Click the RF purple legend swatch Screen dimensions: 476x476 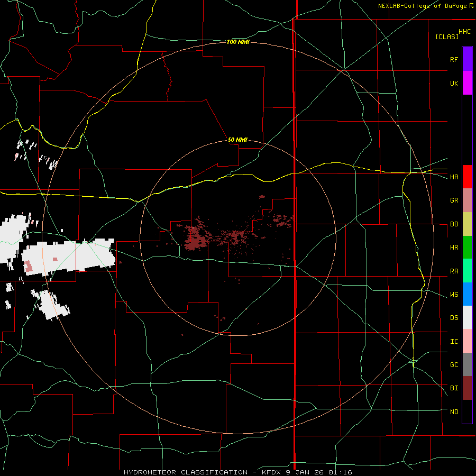(467, 59)
